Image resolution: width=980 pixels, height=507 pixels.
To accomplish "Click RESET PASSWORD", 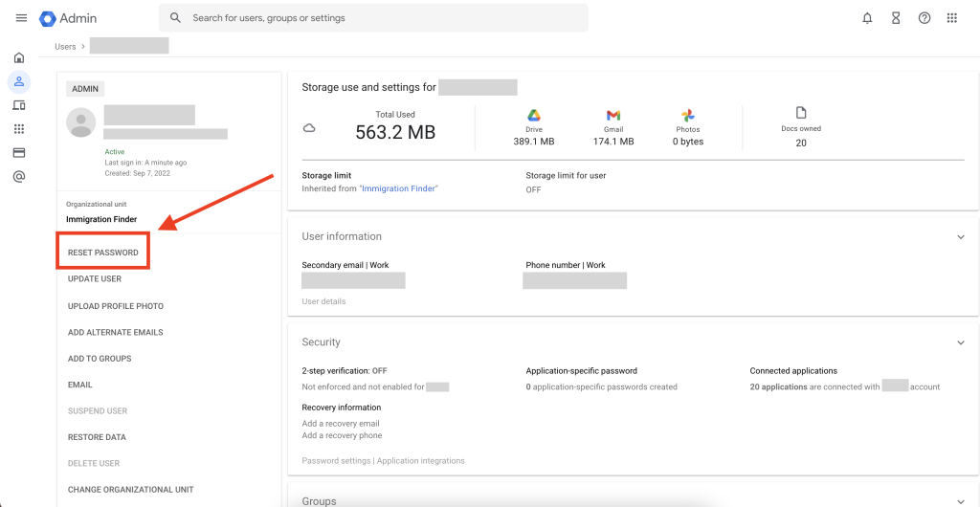I will click(x=102, y=253).
